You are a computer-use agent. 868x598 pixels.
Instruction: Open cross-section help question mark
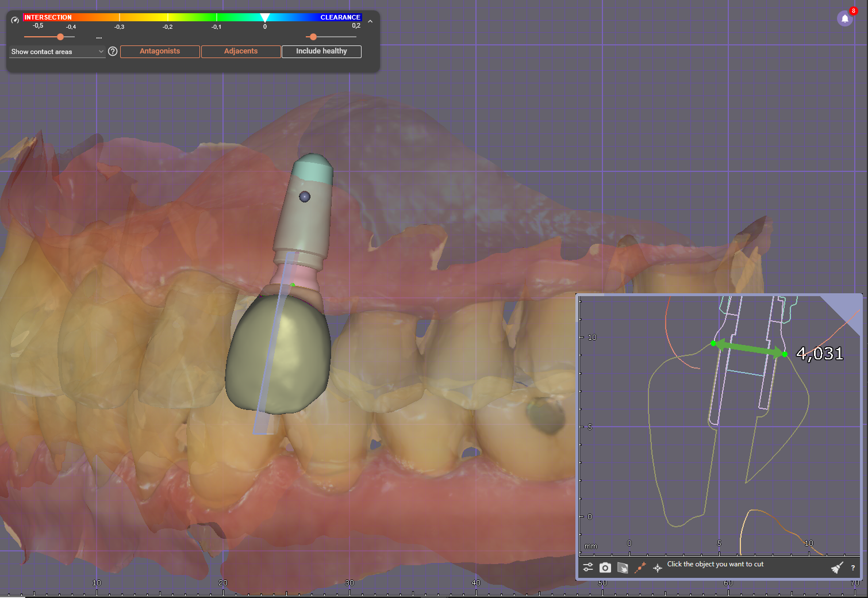coord(852,568)
